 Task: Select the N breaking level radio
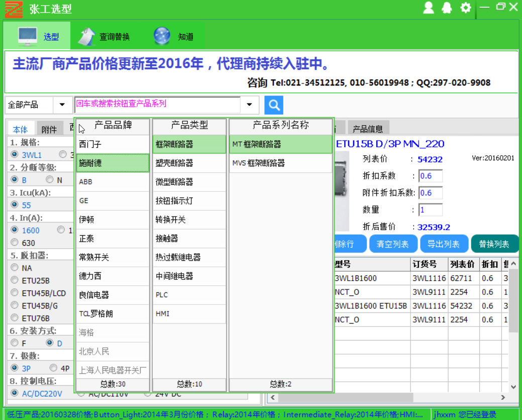coord(50,180)
